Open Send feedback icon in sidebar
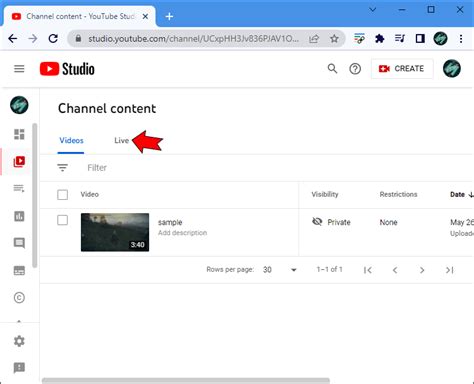The height and width of the screenshot is (384, 474). coord(19,368)
